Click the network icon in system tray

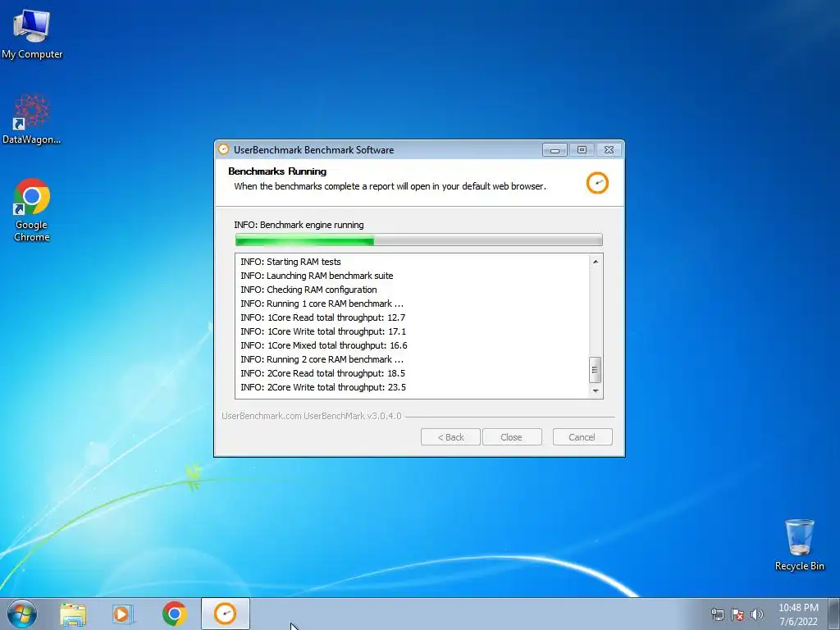pos(717,614)
